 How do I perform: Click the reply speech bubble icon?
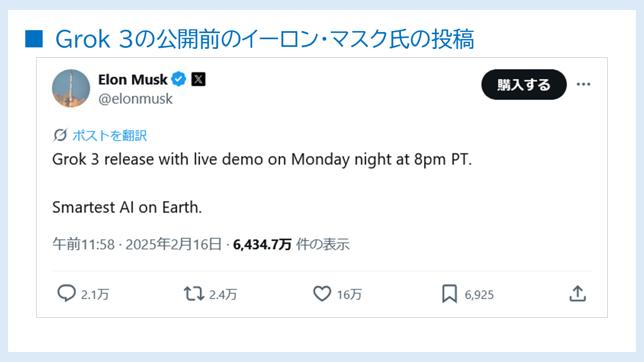click(x=66, y=294)
